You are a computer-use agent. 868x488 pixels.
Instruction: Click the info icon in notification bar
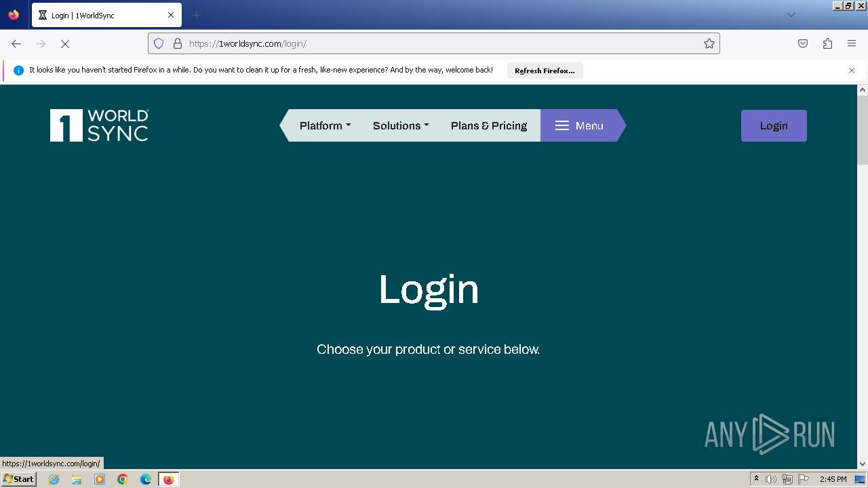[x=18, y=70]
